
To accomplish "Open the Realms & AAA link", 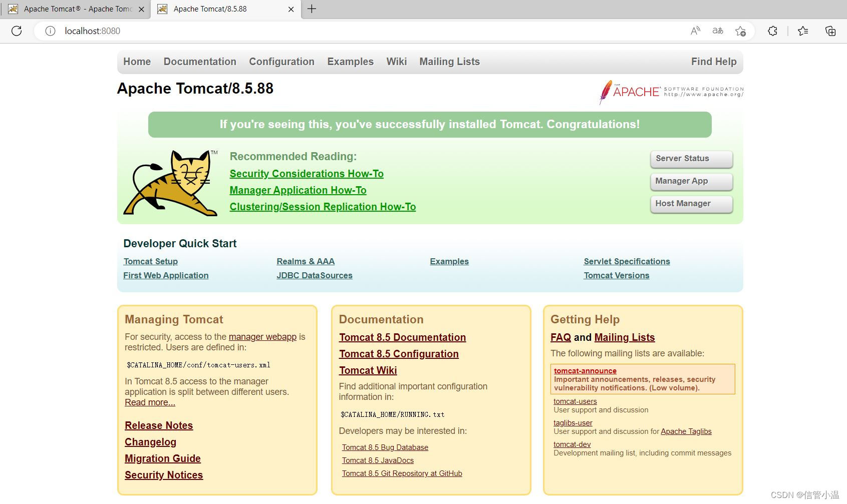I will coord(306,261).
